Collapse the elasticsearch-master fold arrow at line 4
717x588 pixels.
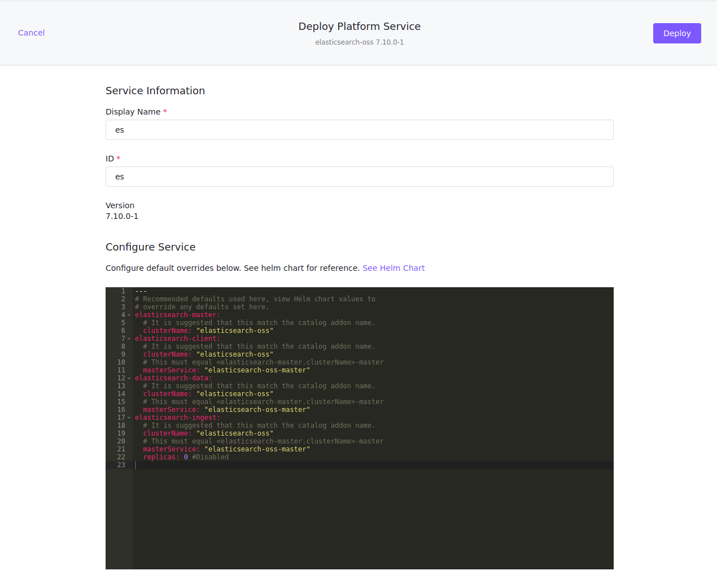click(x=129, y=315)
